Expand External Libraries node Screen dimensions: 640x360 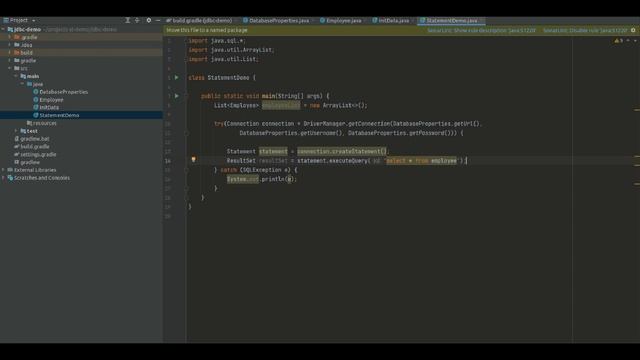pyautogui.click(x=3, y=170)
